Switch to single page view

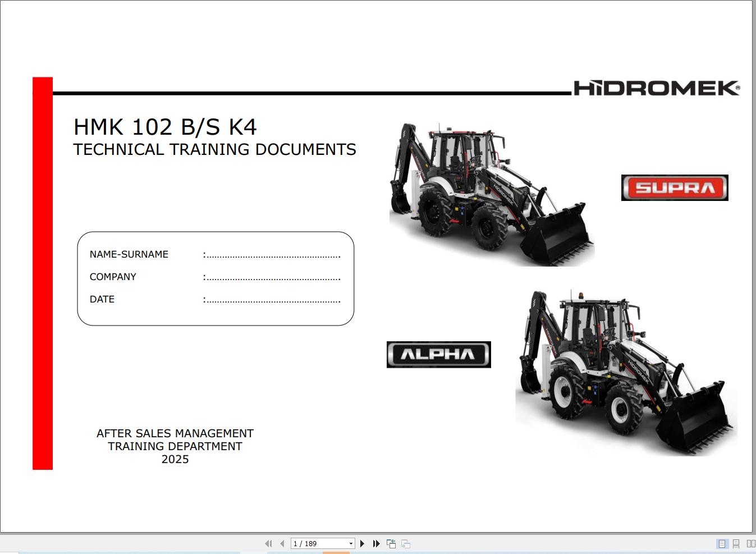pyautogui.click(x=722, y=543)
